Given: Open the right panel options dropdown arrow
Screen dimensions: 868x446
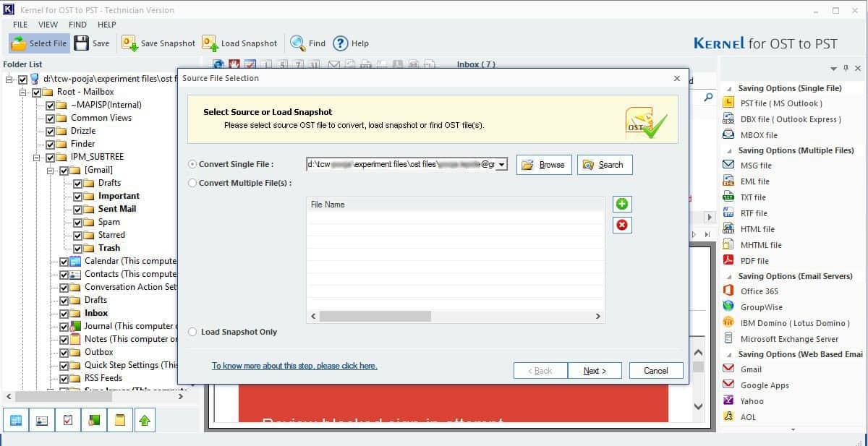Looking at the screenshot, I should 834,69.
